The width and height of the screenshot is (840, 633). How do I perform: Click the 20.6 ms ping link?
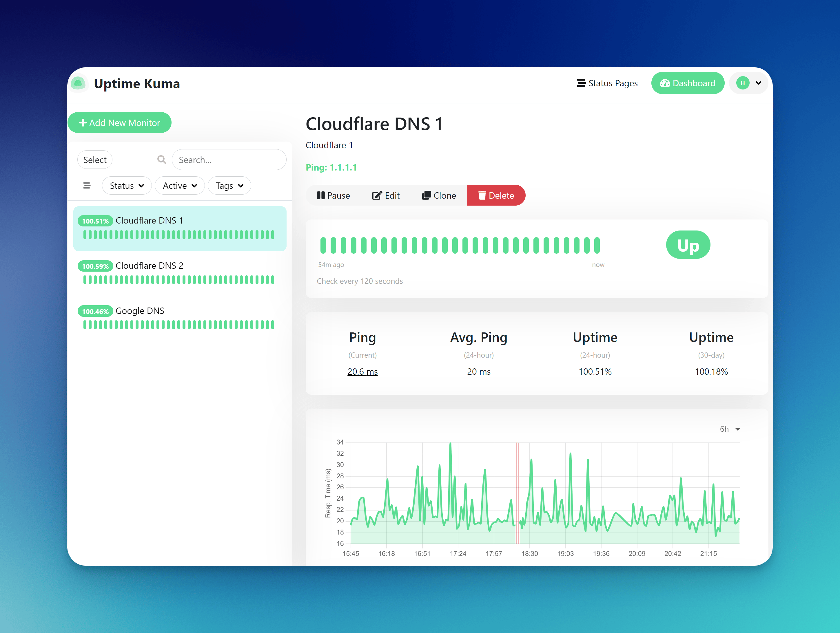coord(362,372)
